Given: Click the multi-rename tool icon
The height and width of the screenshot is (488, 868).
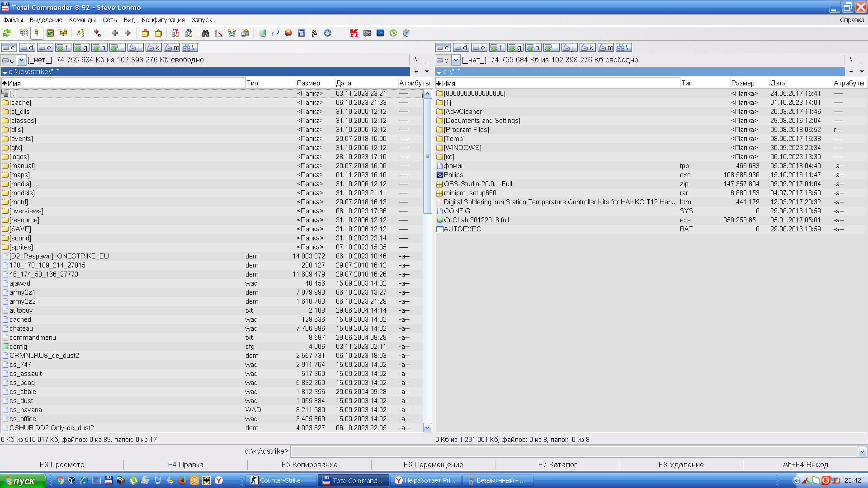Looking at the screenshot, I should click(219, 33).
